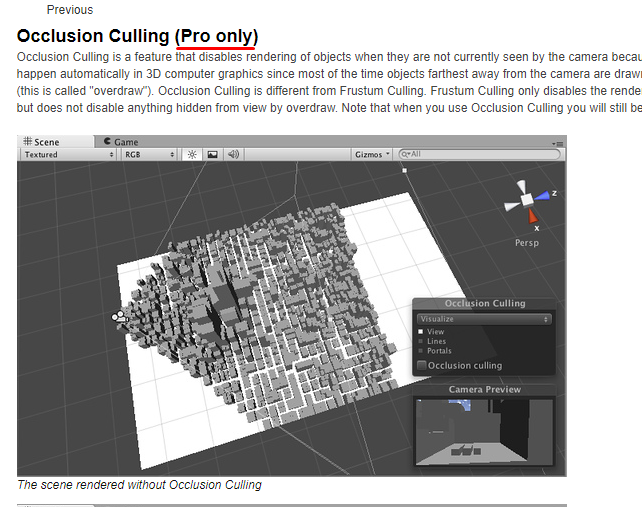Click the white handle above the scene plane
Image resolution: width=642 pixels, height=507 pixels.
[405, 170]
